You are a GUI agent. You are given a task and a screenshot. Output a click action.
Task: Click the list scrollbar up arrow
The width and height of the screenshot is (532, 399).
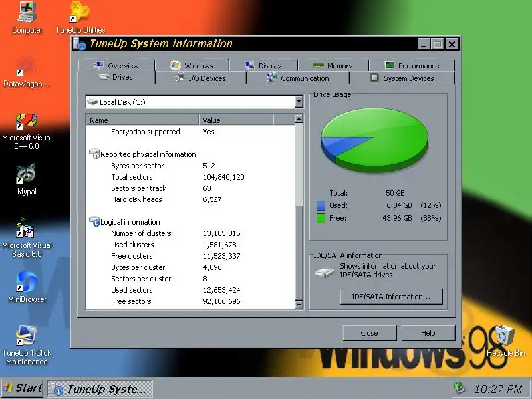click(x=299, y=119)
